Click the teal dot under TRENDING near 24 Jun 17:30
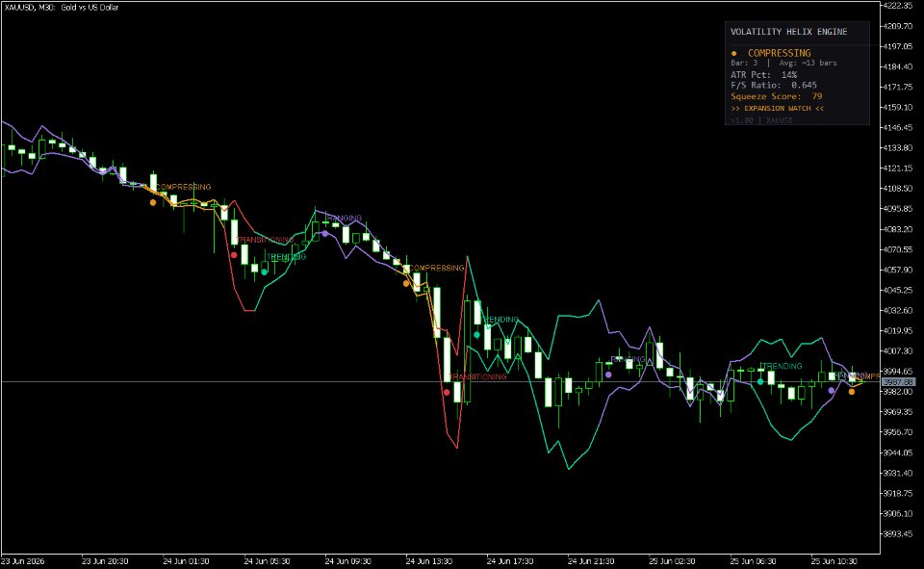 476,335
